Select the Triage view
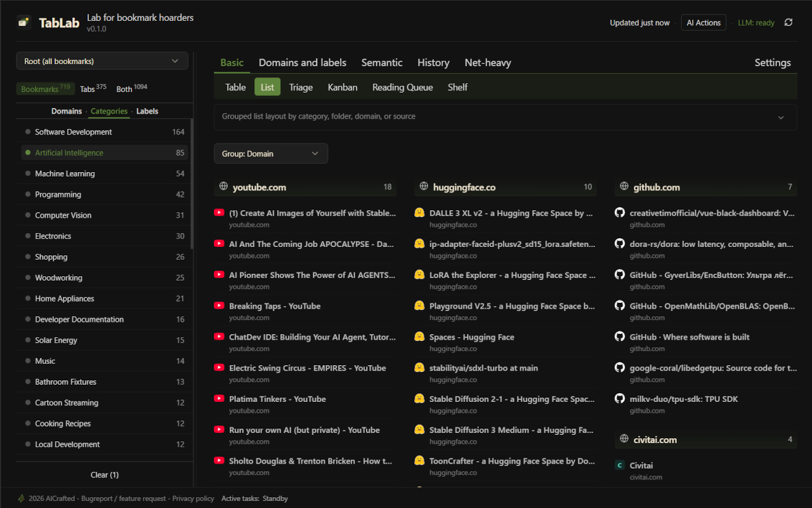This screenshot has width=812, height=508. coord(301,87)
